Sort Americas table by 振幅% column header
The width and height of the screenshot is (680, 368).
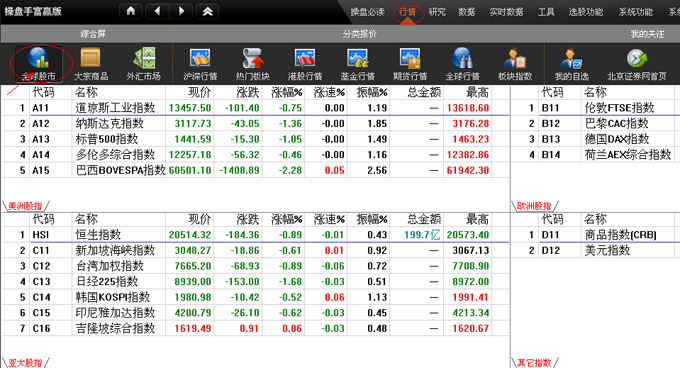click(372, 92)
